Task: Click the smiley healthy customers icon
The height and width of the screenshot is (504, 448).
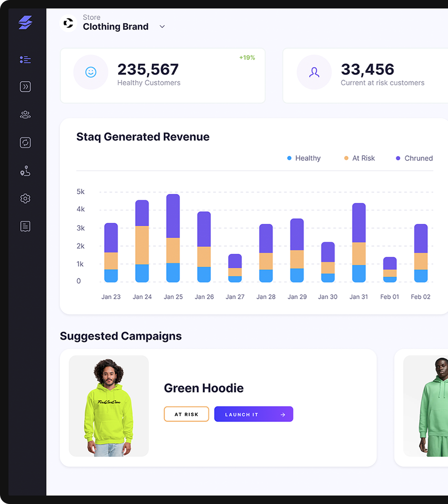Action: point(91,72)
